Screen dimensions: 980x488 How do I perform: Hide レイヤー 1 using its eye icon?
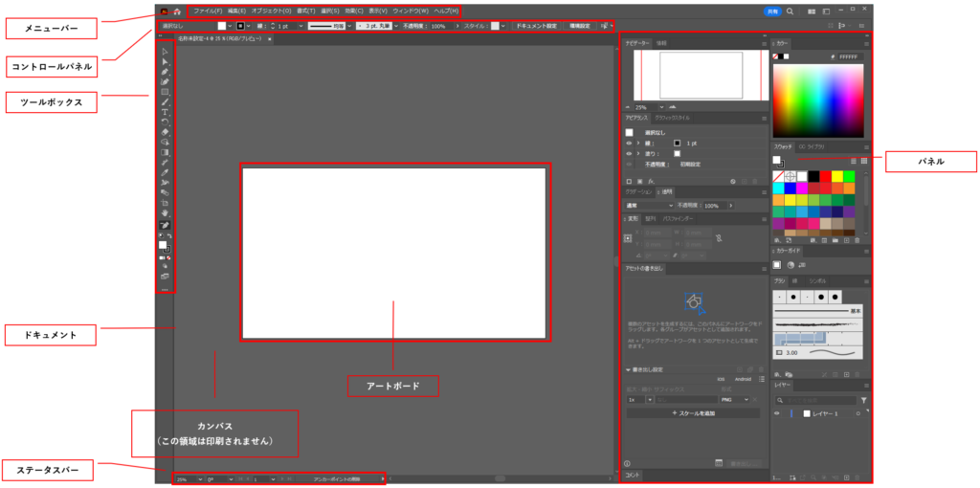[777, 413]
